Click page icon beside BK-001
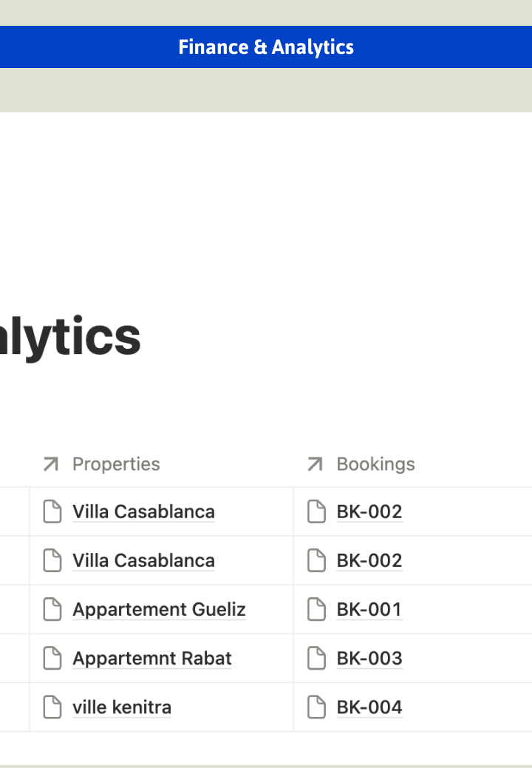This screenshot has width=532, height=768. pos(317,609)
